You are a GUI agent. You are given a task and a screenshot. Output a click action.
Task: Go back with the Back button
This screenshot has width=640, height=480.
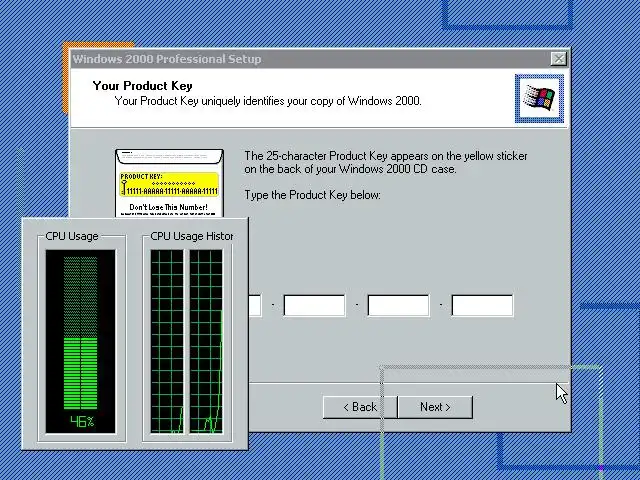coord(360,407)
